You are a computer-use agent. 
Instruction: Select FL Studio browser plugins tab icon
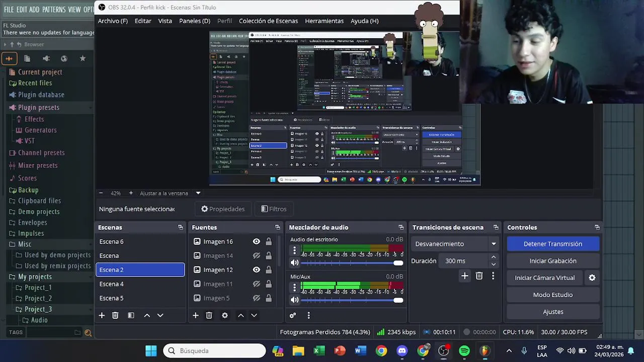pyautogui.click(x=46, y=58)
